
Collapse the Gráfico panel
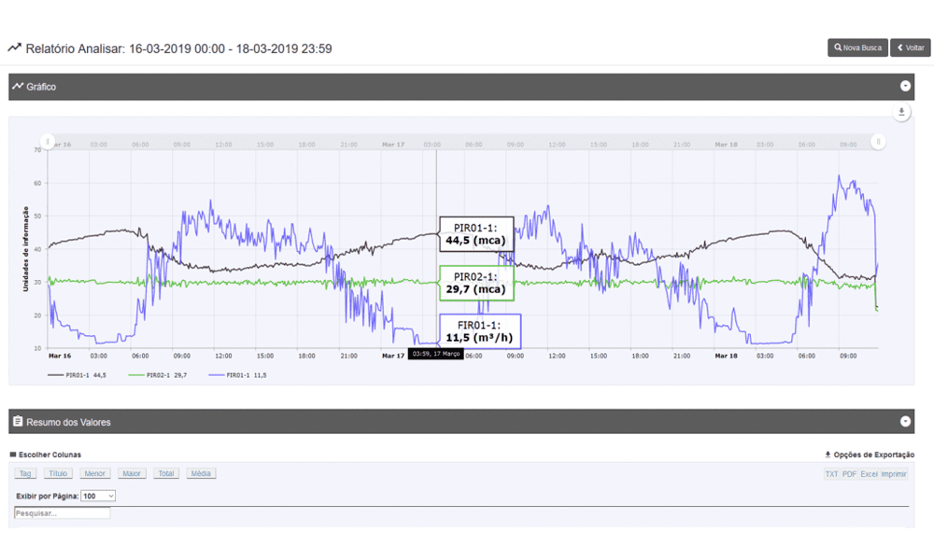(905, 86)
